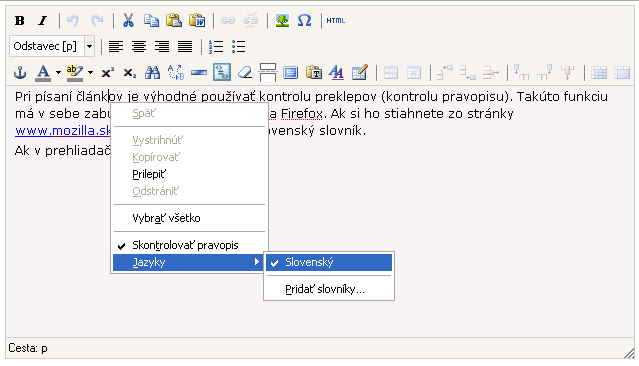Expand the text color dropdown arrow

pyautogui.click(x=58, y=73)
